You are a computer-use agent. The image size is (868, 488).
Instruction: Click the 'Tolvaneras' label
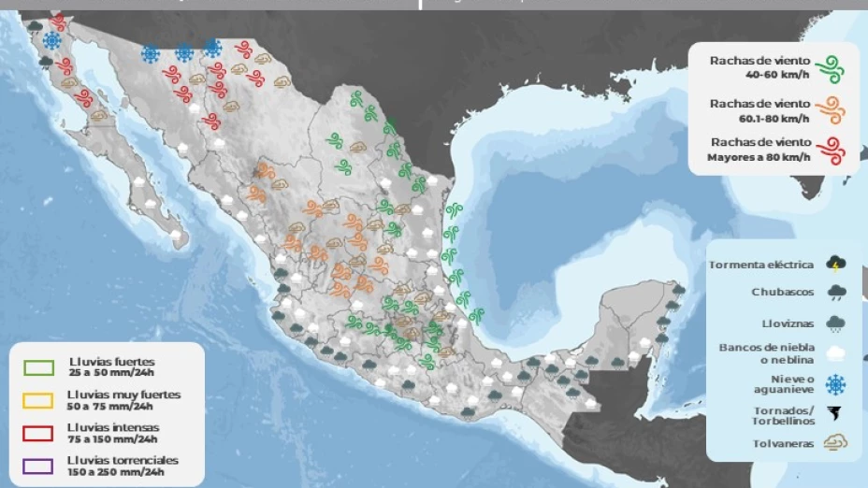point(783,444)
